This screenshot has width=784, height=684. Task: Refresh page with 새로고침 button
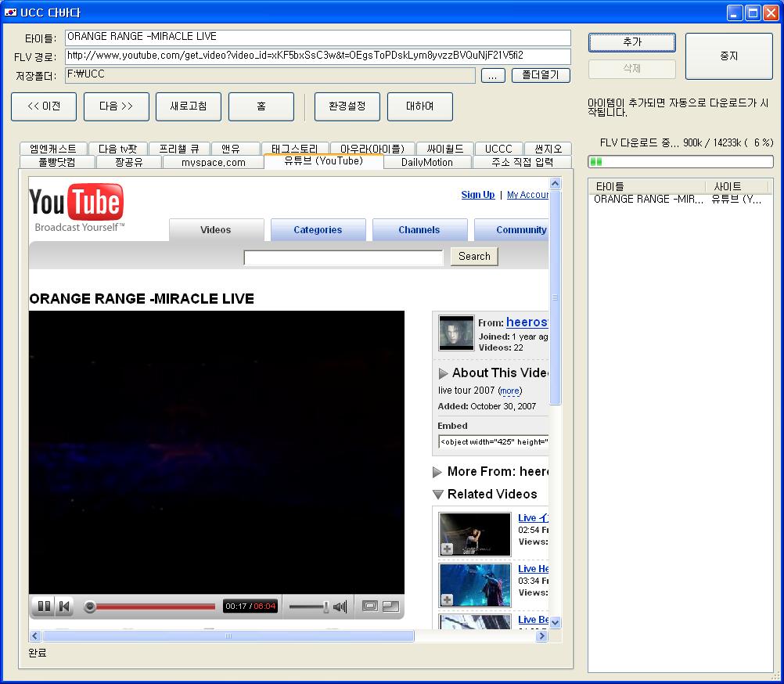[x=189, y=106]
